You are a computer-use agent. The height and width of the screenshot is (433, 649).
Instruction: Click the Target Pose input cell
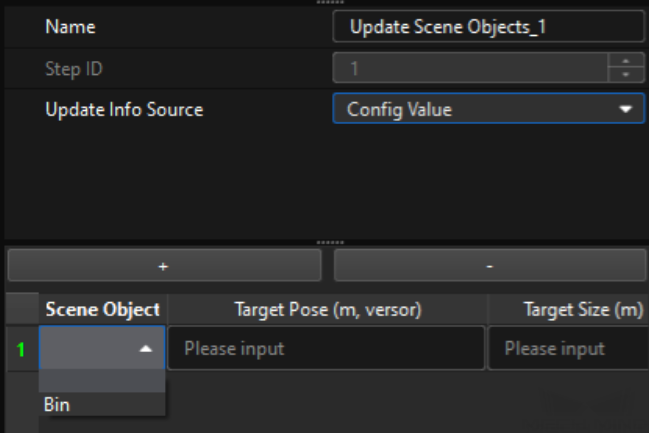point(326,349)
